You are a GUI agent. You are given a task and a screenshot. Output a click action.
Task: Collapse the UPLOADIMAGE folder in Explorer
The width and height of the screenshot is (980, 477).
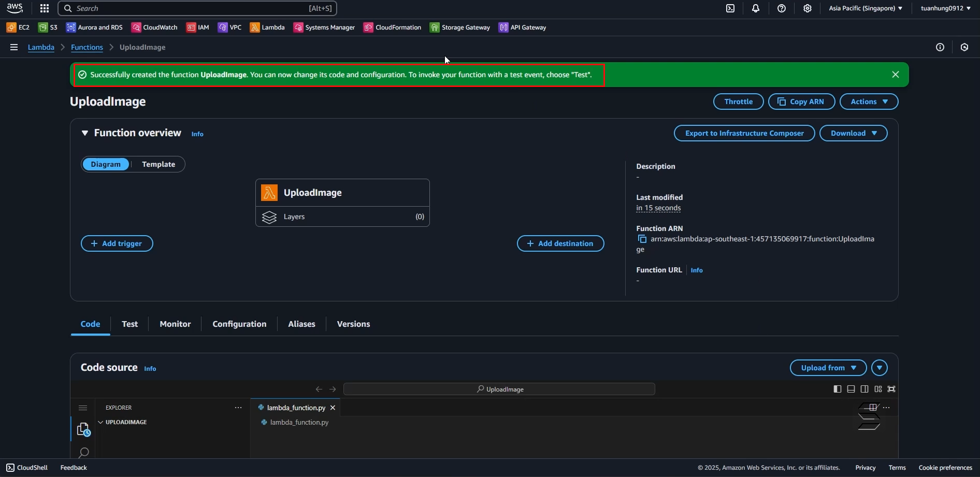point(123,423)
